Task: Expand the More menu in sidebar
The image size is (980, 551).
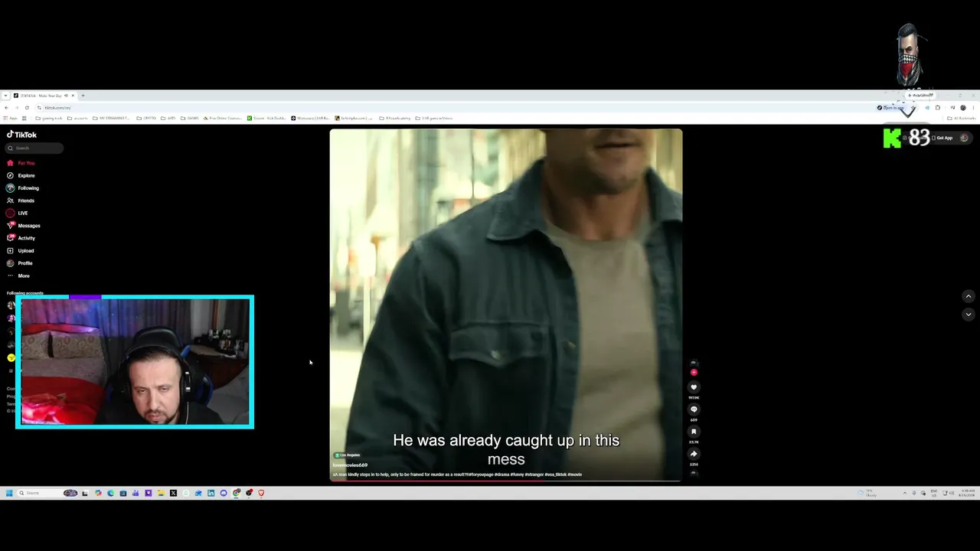Action: (18, 275)
